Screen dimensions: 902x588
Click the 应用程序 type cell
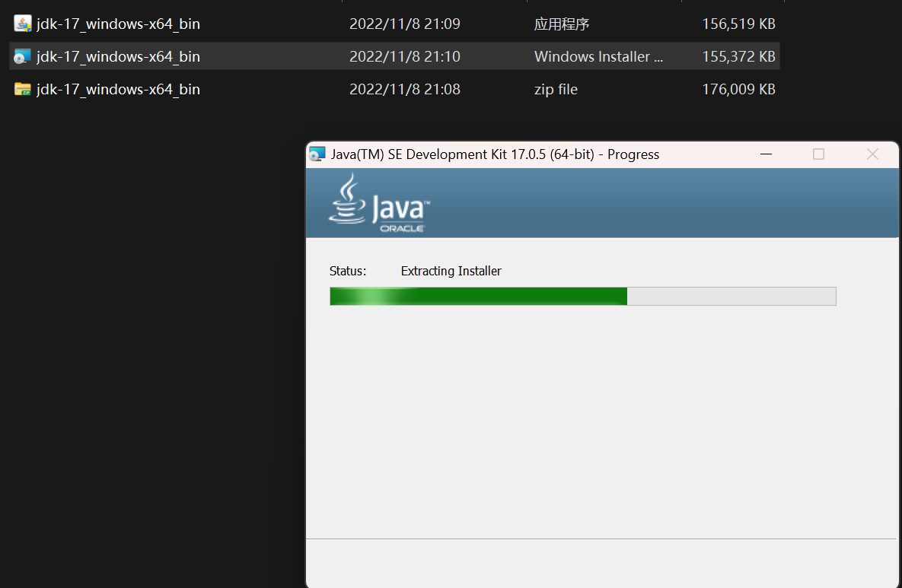(562, 24)
